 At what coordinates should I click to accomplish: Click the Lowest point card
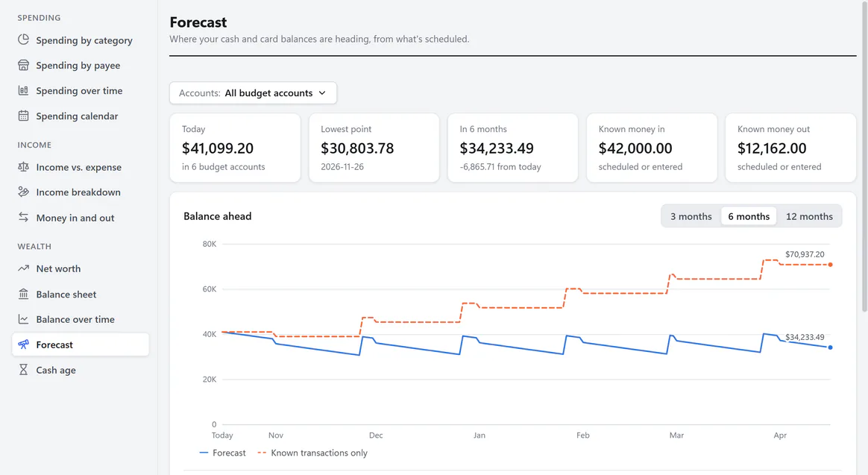click(374, 148)
